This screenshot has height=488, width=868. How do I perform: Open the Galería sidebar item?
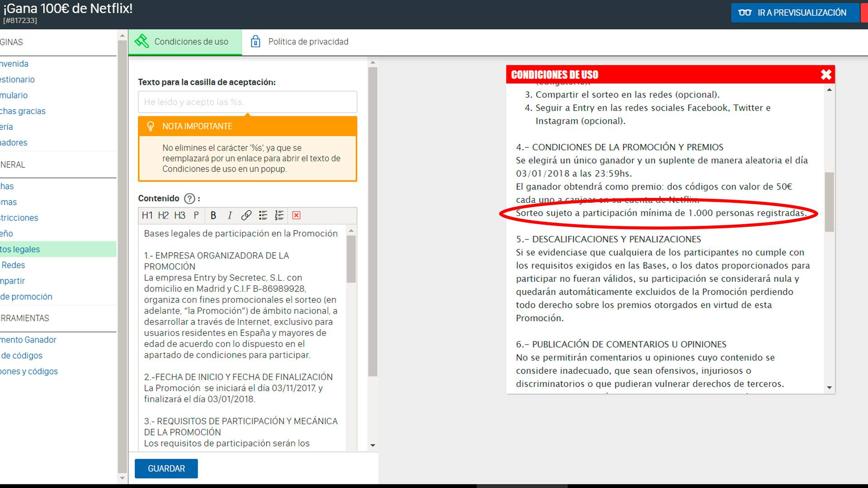[x=6, y=127]
